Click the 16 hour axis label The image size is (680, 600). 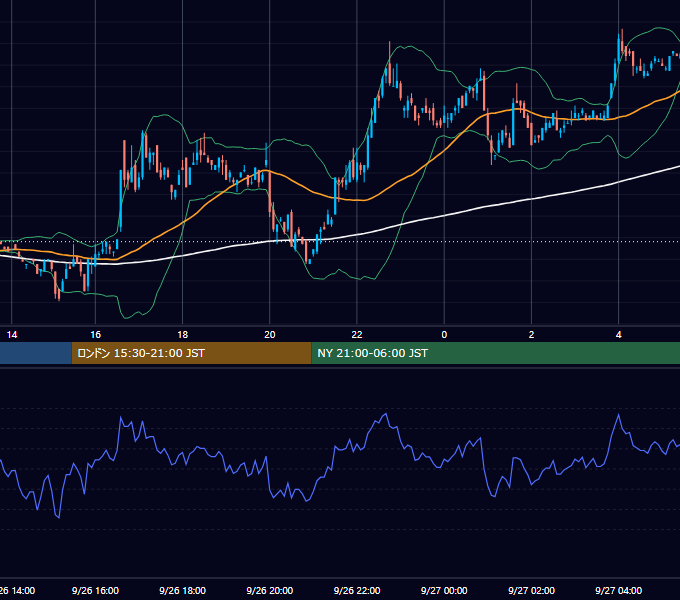coord(95,335)
